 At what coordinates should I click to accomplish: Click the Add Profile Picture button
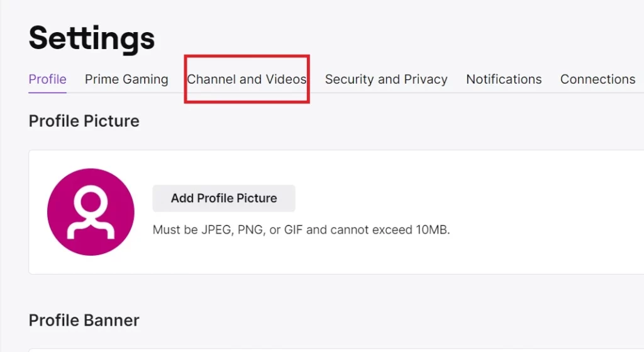[224, 198]
